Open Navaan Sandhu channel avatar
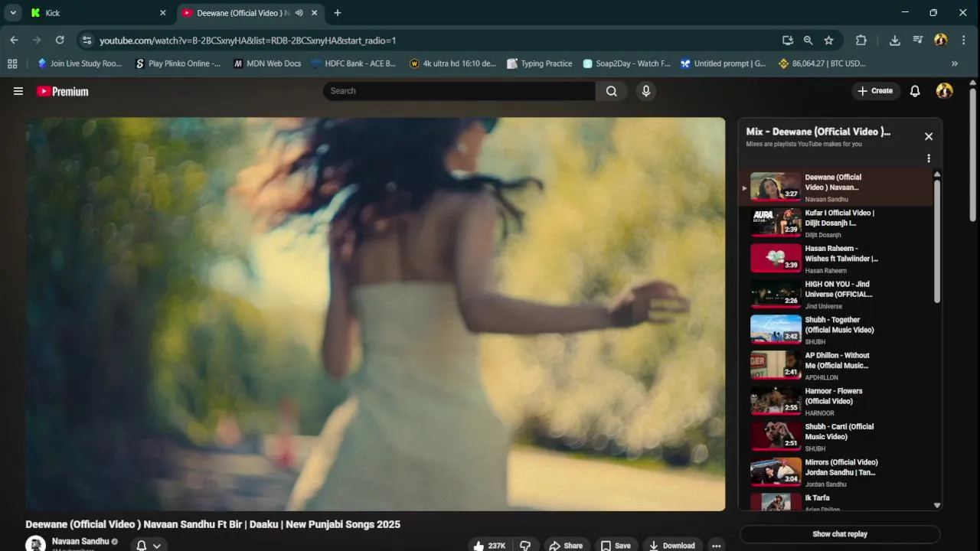 tap(35, 544)
